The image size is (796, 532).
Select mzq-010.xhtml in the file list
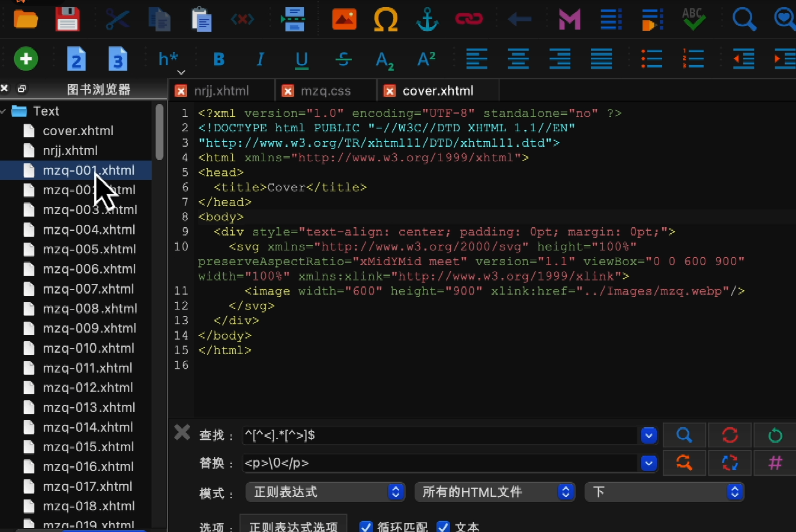(x=88, y=348)
